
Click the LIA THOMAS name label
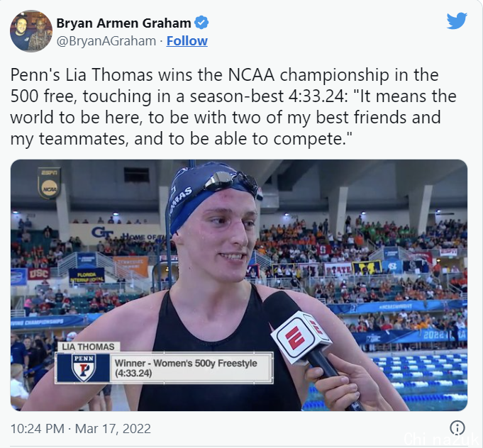[x=88, y=347]
